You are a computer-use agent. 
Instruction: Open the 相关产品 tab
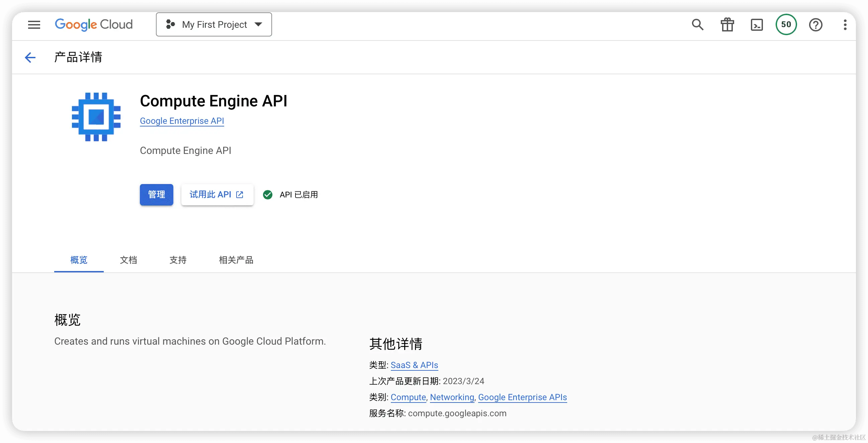(x=236, y=260)
